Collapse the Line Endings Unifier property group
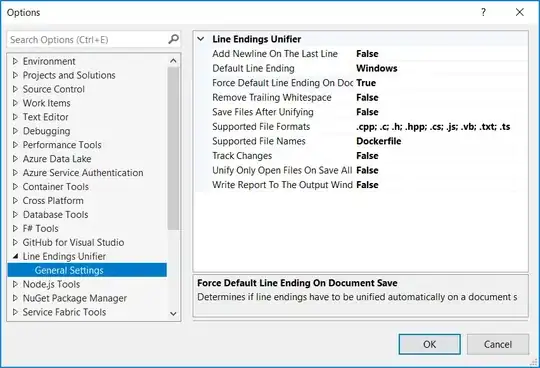This screenshot has height=368, width=540. pos(201,39)
